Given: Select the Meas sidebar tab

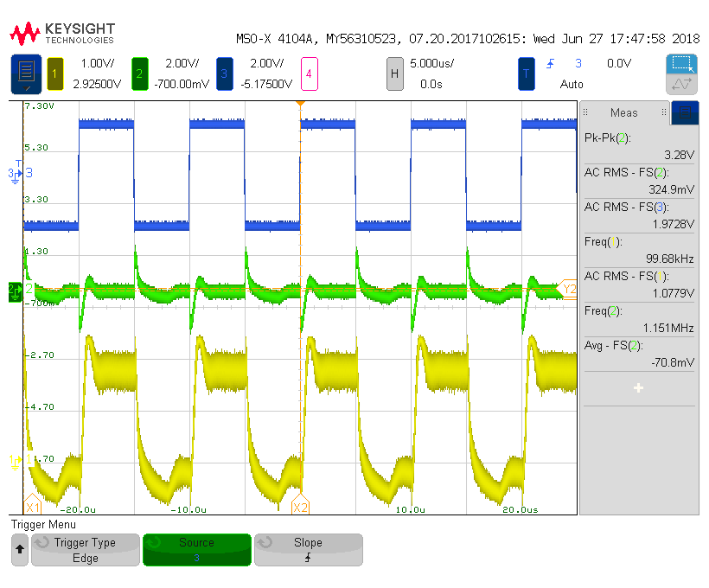Looking at the screenshot, I should pos(623,112).
